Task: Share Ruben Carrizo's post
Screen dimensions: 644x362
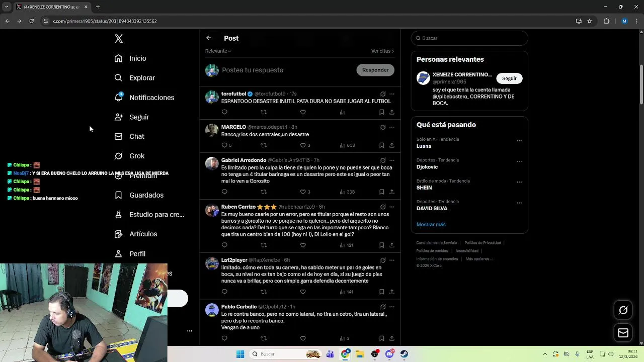Action: (x=392, y=245)
